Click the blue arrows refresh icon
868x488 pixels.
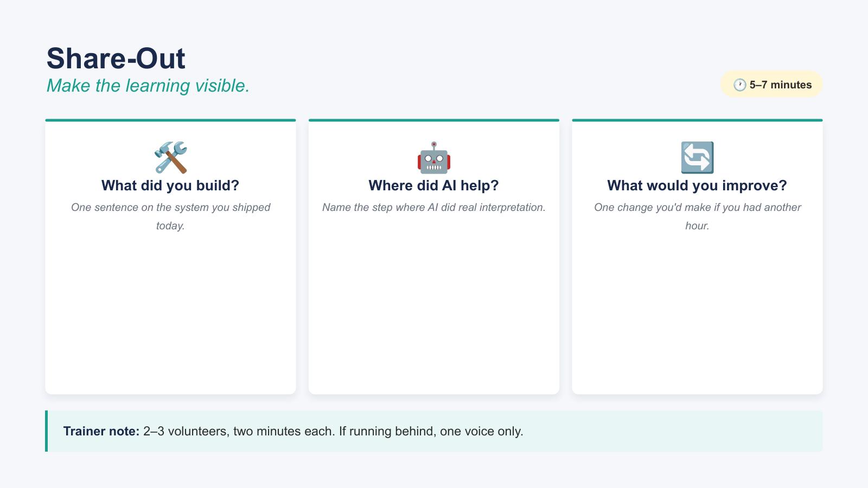(697, 157)
